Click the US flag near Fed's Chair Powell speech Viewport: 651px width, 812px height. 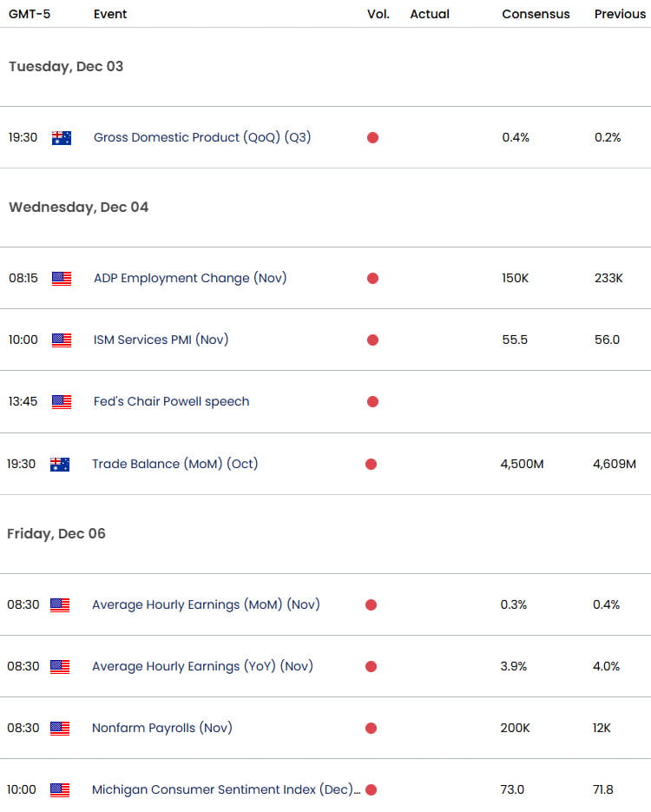click(62, 401)
